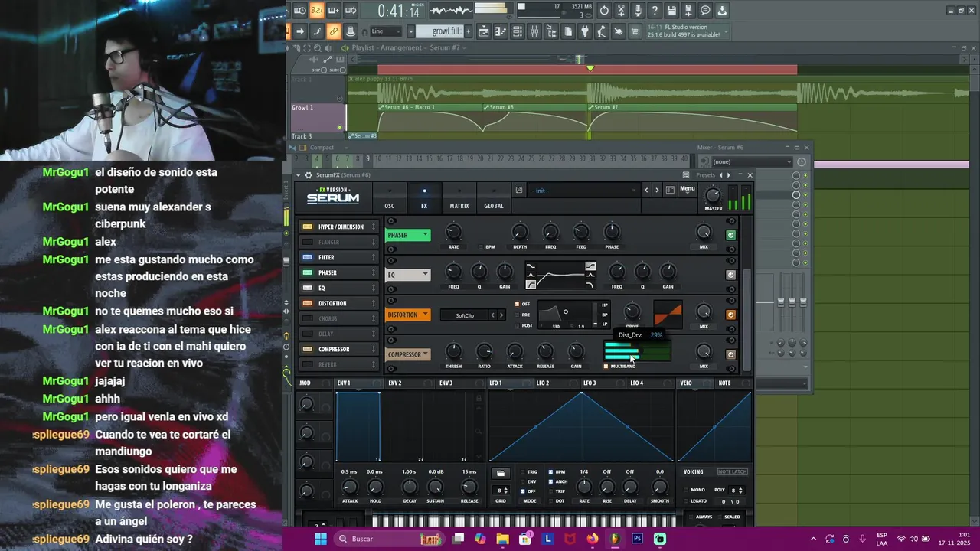Click the undo history icon in top toolbar
The height and width of the screenshot is (551, 980).
click(604, 10)
